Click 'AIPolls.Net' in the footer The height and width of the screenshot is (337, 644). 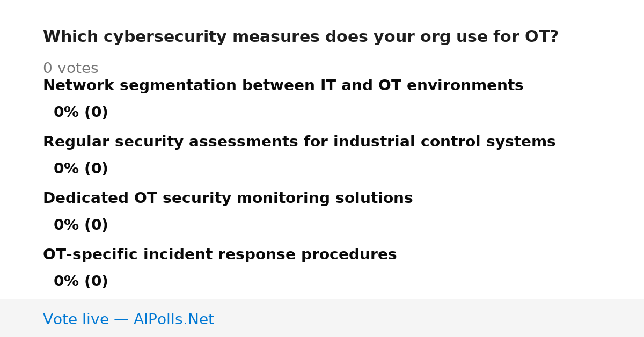pyautogui.click(x=173, y=320)
